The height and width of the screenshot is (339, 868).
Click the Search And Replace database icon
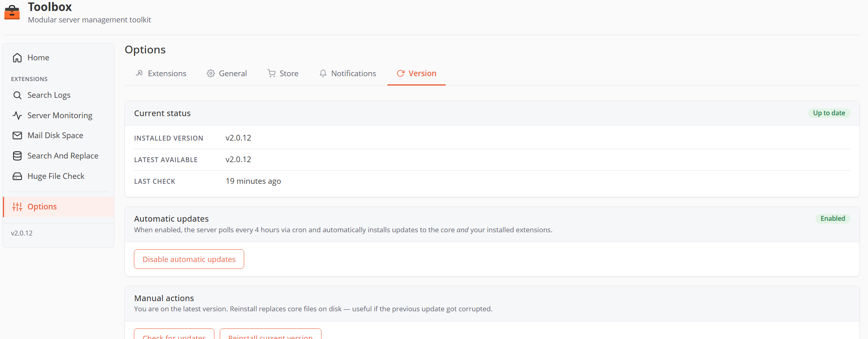pos(17,156)
